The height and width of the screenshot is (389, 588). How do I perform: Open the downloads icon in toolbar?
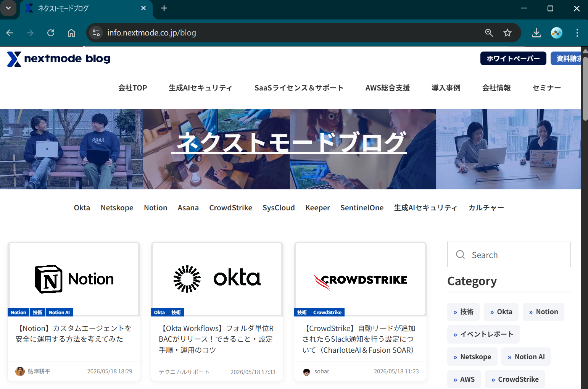[x=536, y=33]
